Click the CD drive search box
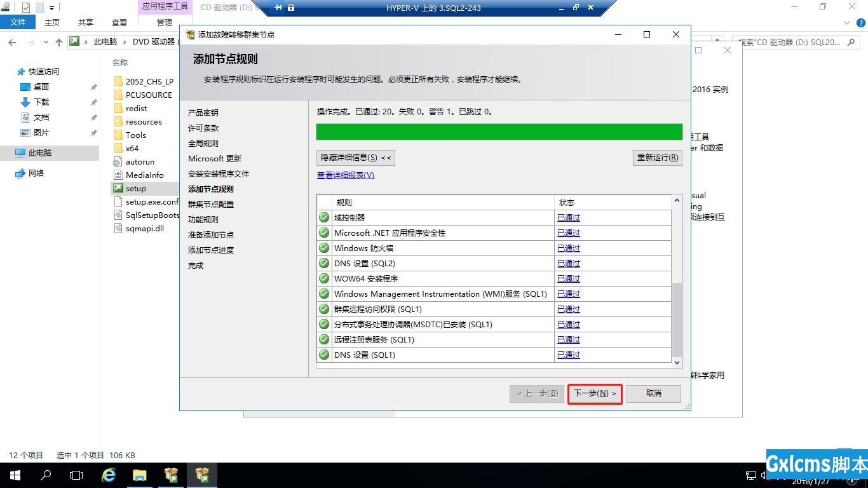This screenshot has height=488, width=868. (x=796, y=42)
